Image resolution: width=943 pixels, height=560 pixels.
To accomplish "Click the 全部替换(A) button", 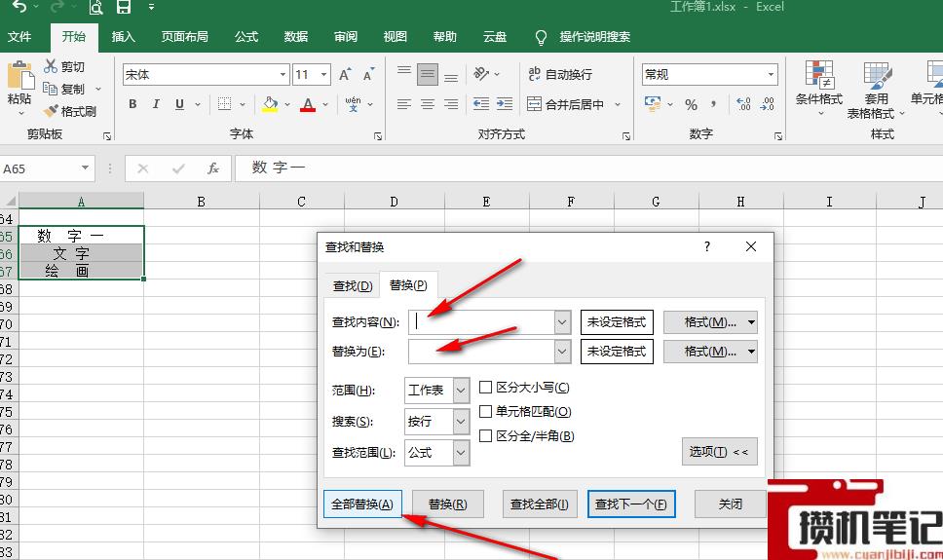I will coord(362,504).
